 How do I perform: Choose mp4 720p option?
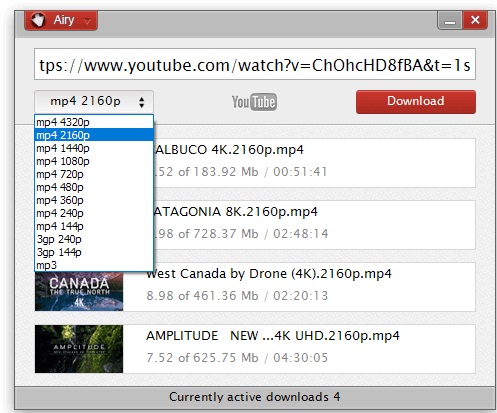point(94,174)
